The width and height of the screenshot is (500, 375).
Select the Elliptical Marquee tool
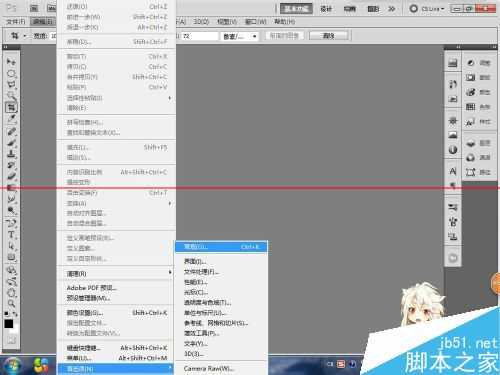click(11, 73)
